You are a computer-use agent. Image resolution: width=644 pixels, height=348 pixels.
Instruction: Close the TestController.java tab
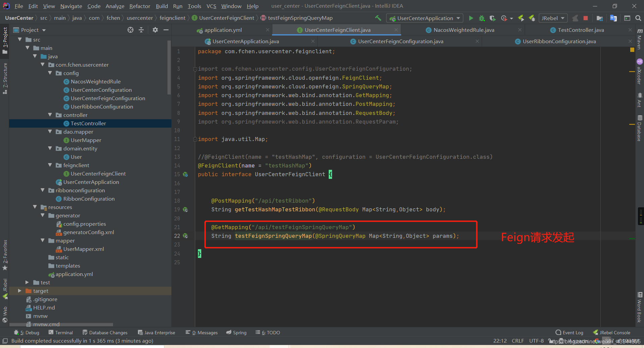[630, 30]
